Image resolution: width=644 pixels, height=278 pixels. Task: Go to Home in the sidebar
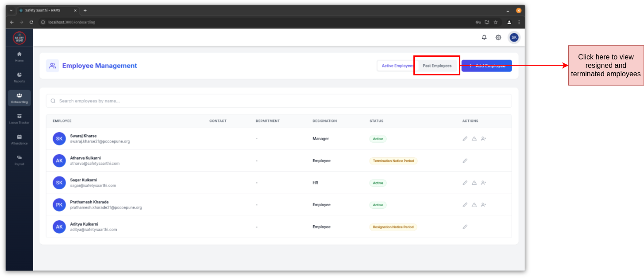click(x=19, y=56)
